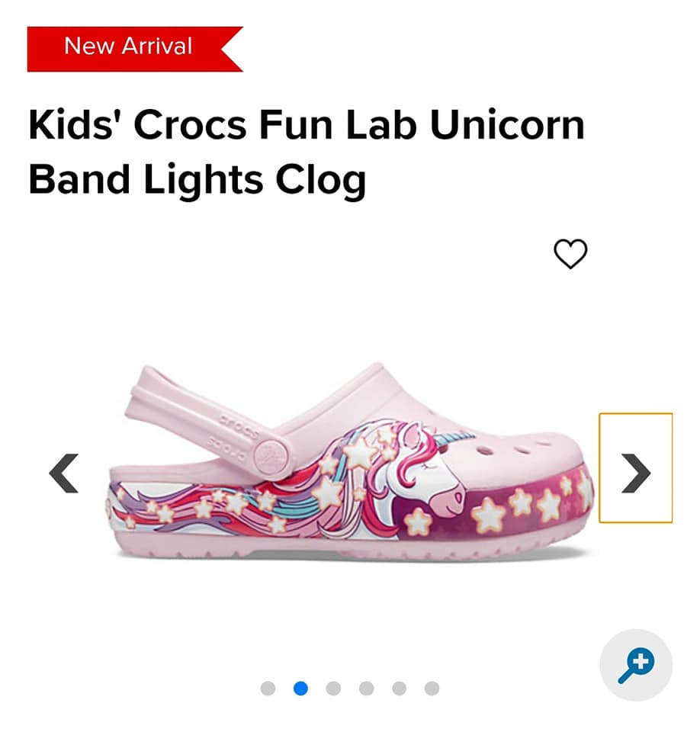Image resolution: width=700 pixels, height=732 pixels.
Task: Click the Kids' Crocs Fun Lab Unicorn title
Action: [307, 124]
